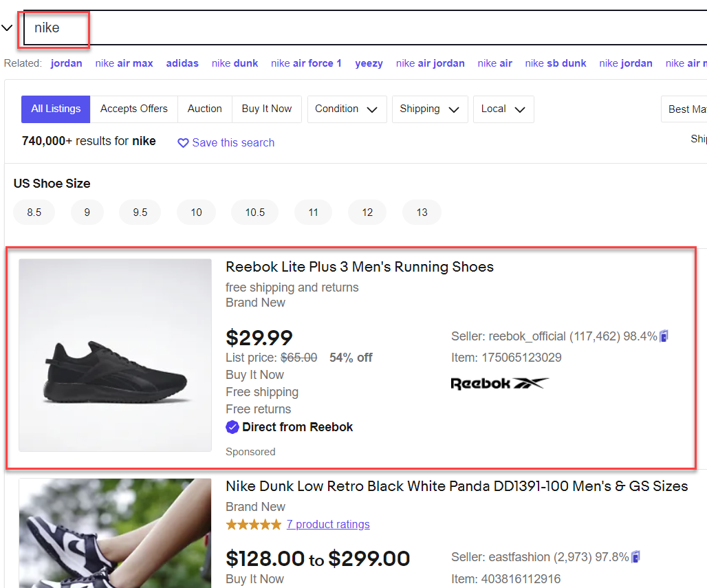Switch to the Buy It Now tab
Image resolution: width=707 pixels, height=588 pixels.
[266, 109]
